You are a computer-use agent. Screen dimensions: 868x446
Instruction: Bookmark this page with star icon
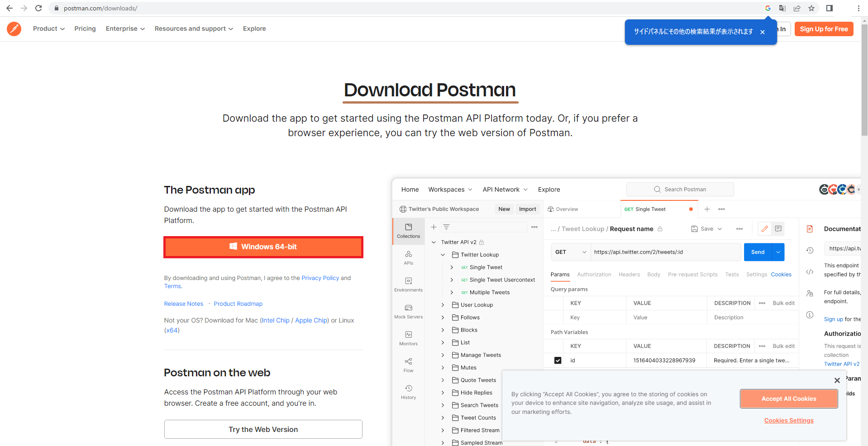(x=811, y=8)
